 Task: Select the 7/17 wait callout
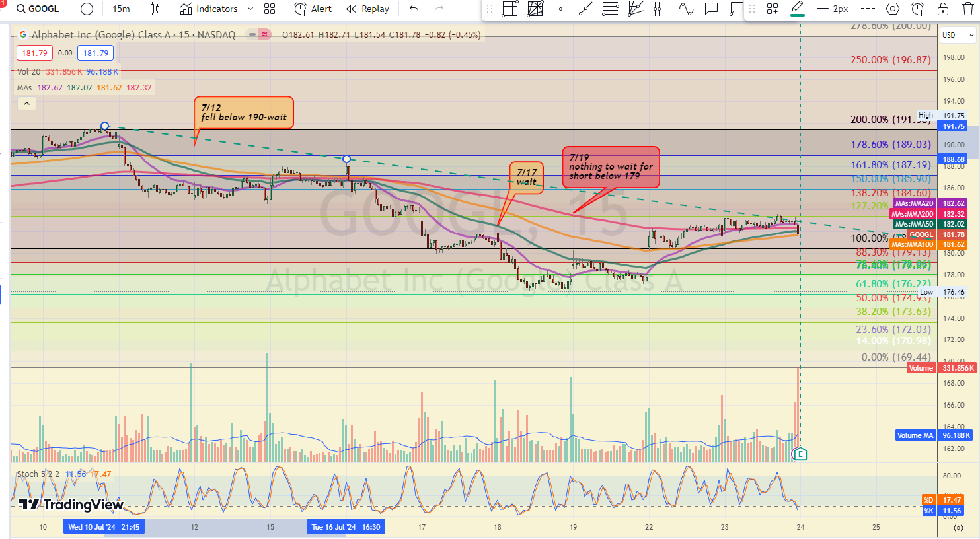pos(527,177)
